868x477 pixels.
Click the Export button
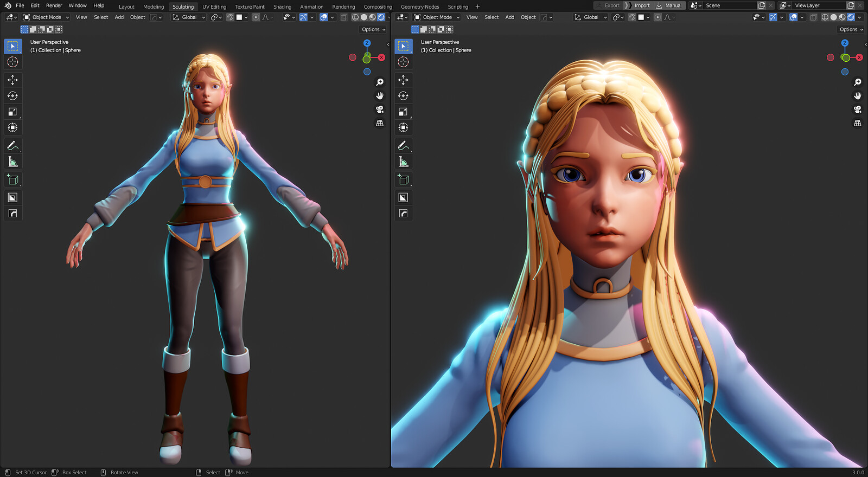(608, 5)
